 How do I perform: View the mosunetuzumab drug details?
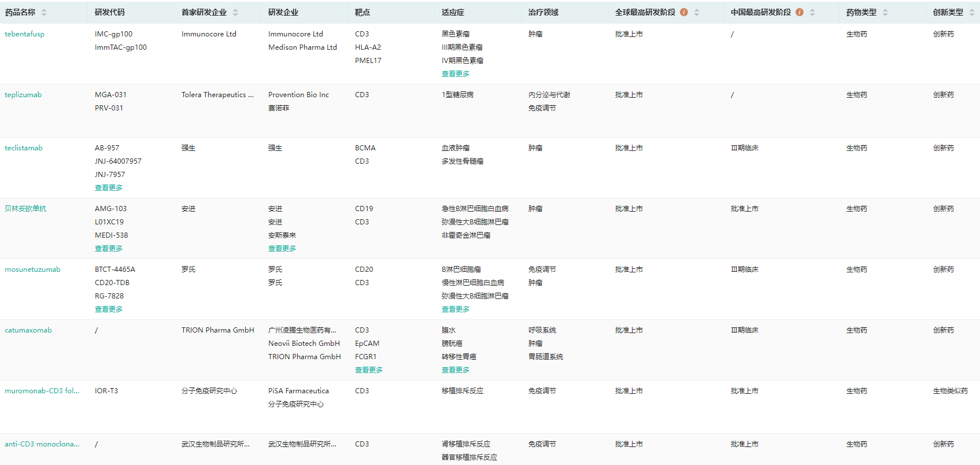pos(32,270)
